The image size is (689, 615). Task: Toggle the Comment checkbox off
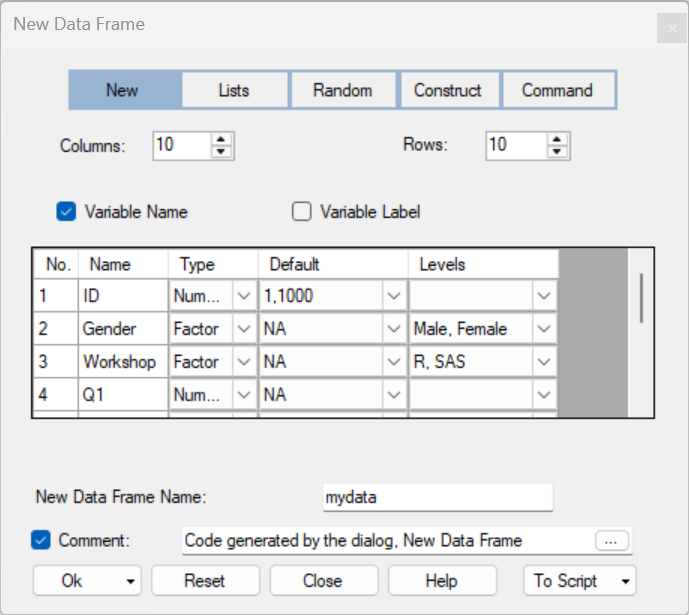coord(42,541)
